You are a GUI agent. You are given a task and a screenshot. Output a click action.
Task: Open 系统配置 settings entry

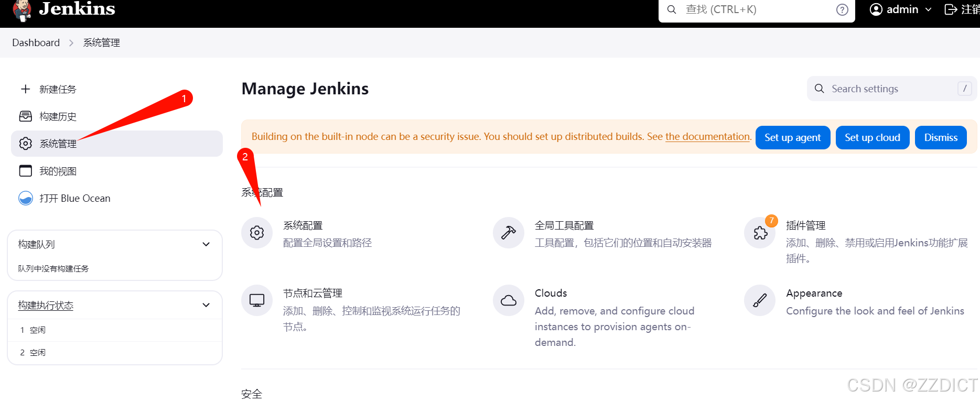pos(303,225)
